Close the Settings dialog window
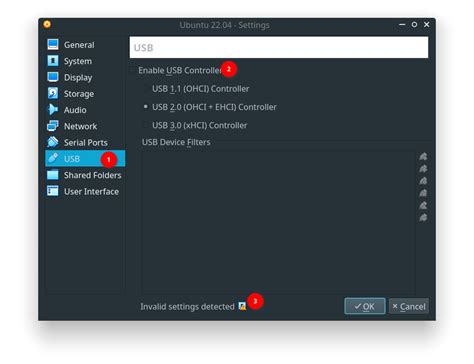This screenshot has height=364, width=474. pyautogui.click(x=426, y=24)
